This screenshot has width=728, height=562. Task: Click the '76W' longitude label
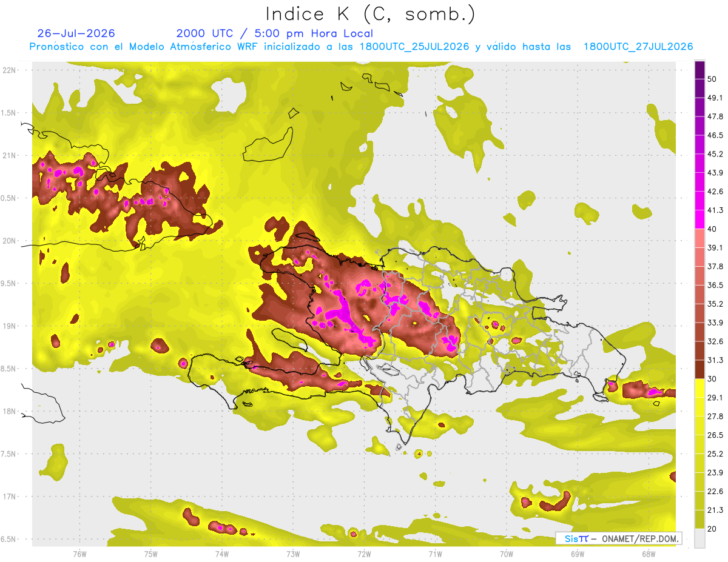[79, 554]
